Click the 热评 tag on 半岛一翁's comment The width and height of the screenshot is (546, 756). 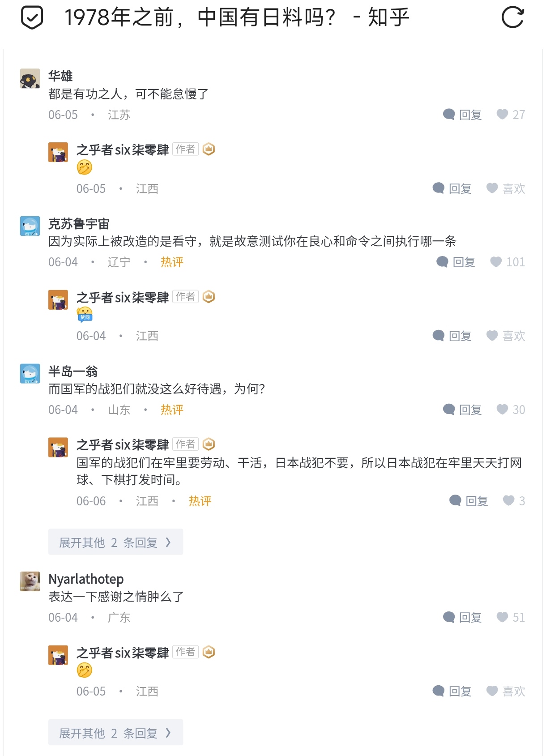click(x=172, y=410)
